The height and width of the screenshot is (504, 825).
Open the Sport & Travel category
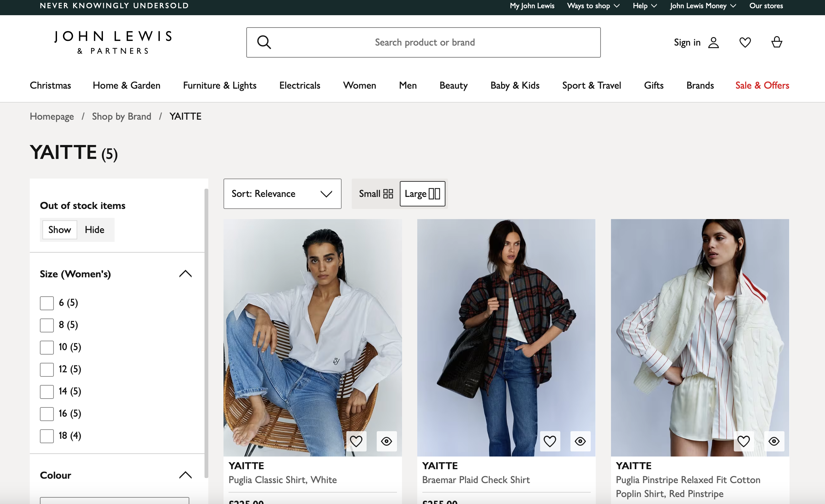point(591,85)
